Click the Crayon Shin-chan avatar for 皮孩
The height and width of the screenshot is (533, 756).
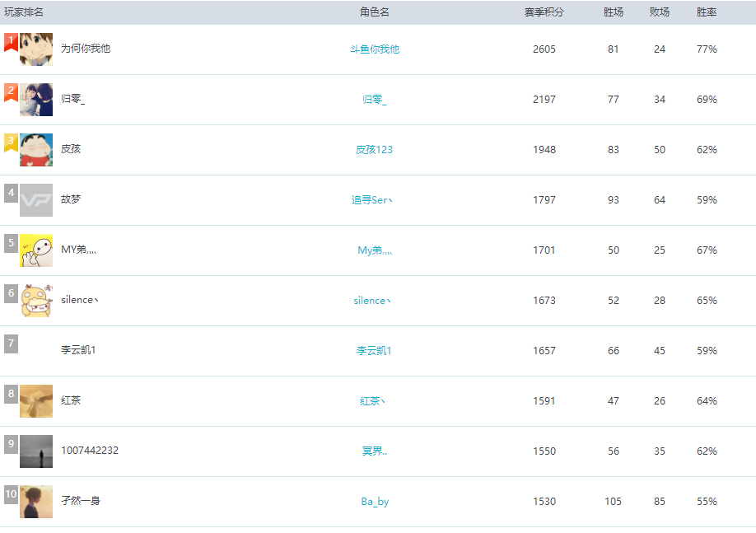click(36, 150)
